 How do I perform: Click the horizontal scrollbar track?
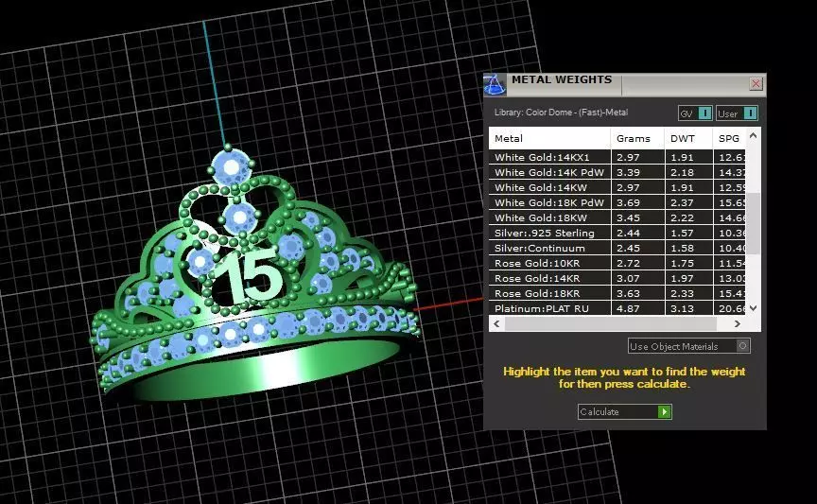(x=617, y=323)
